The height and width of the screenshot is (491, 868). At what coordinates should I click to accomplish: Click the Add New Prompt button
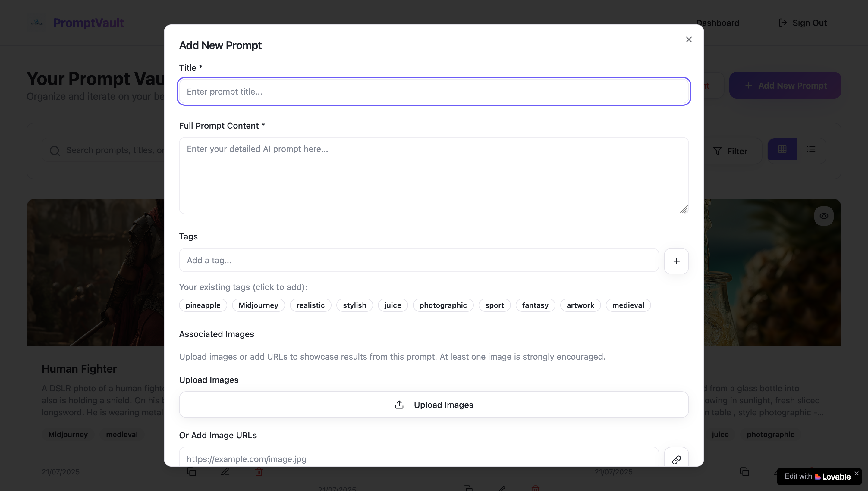pyautogui.click(x=785, y=85)
